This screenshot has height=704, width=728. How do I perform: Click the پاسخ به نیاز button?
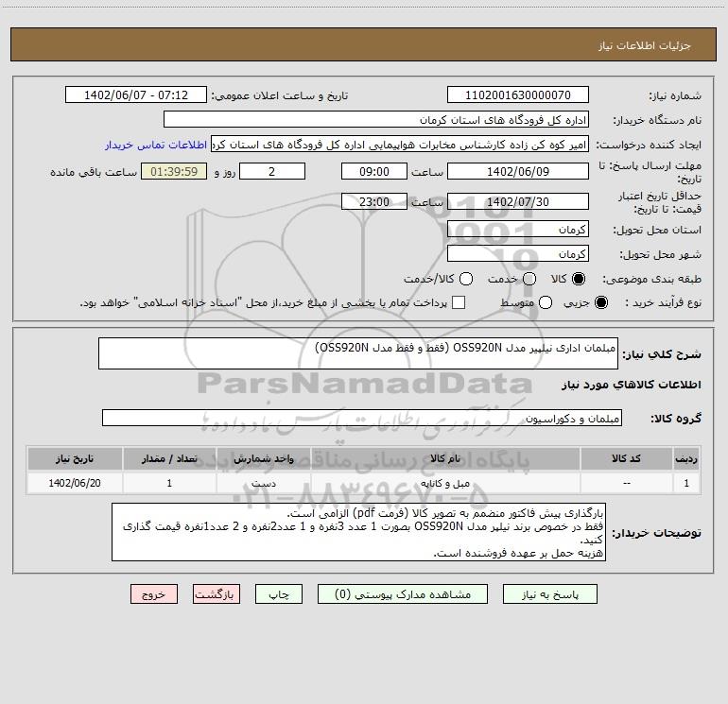tap(549, 594)
